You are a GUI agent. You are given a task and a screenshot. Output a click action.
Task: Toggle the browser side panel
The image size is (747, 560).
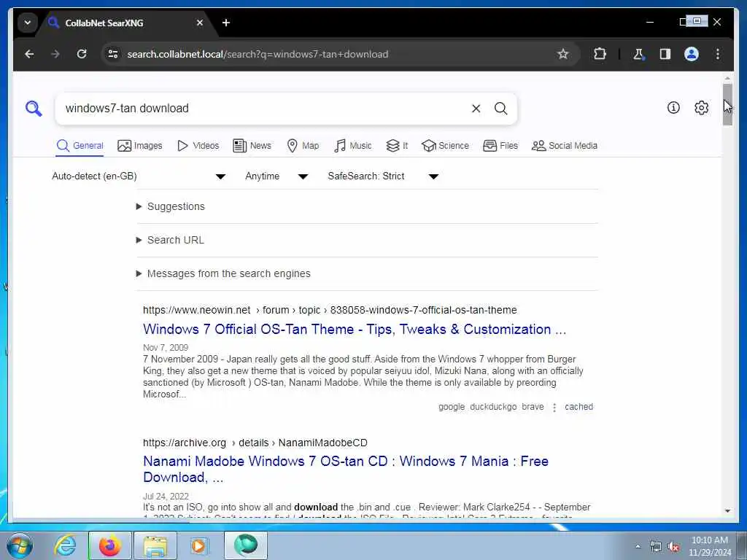pyautogui.click(x=665, y=54)
